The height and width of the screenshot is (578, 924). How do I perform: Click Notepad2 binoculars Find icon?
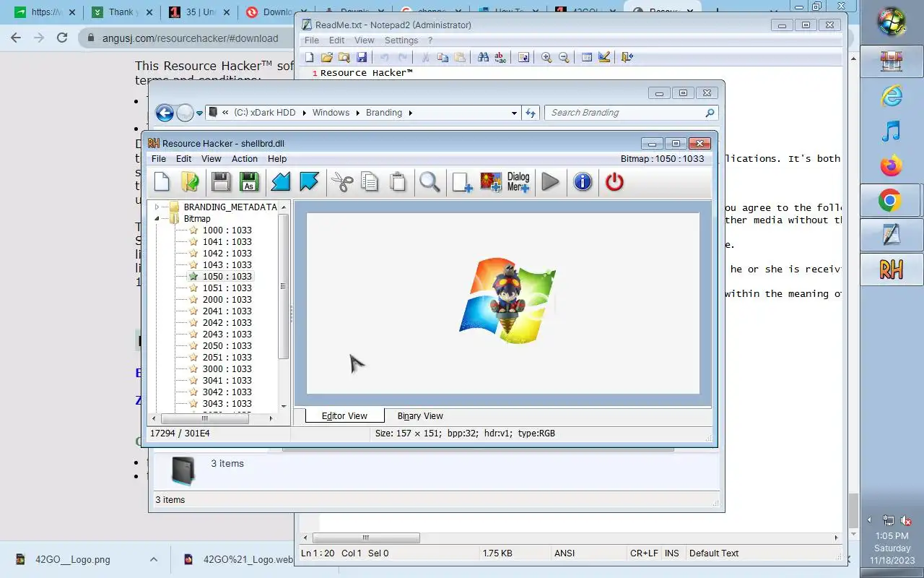pyautogui.click(x=483, y=57)
